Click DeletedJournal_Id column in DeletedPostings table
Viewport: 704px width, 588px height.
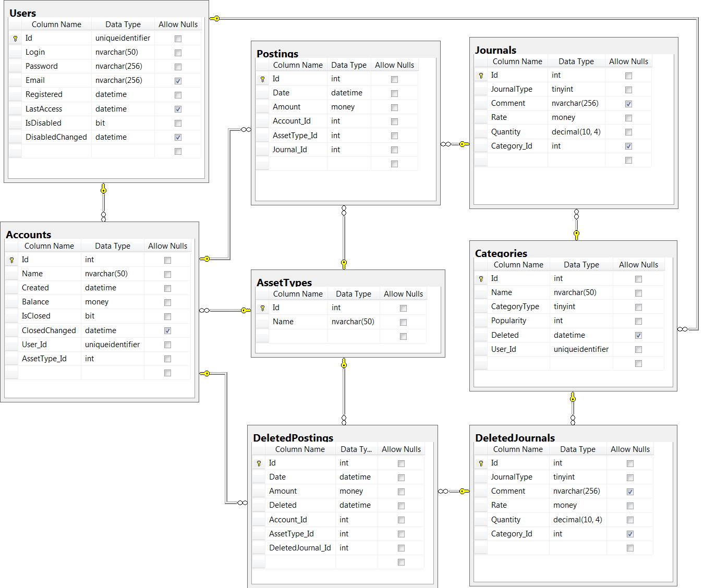coord(300,548)
